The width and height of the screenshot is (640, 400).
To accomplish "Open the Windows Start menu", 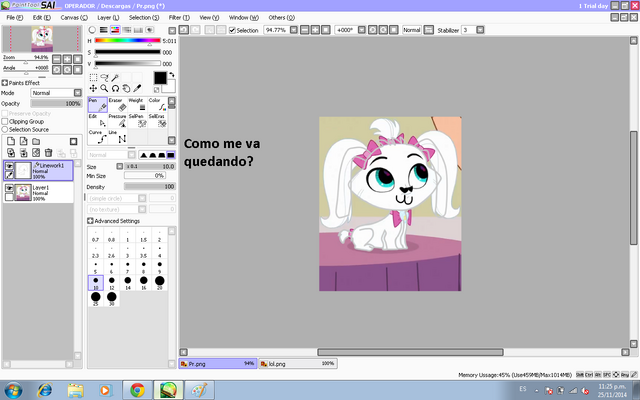I will (13, 390).
